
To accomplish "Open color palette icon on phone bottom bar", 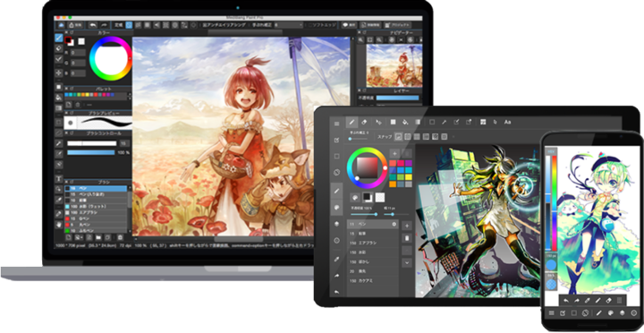I will 610,313.
